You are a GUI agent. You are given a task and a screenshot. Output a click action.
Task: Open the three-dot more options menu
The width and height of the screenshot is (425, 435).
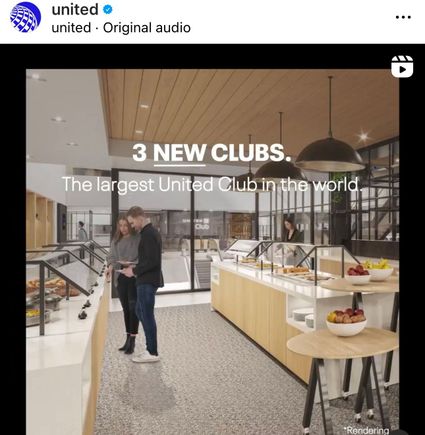(x=403, y=17)
